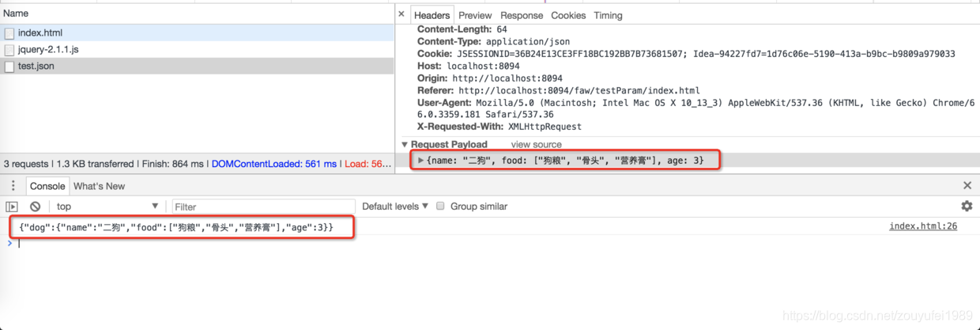This screenshot has height=330, width=980.
Task: Enable the Group similar checkbox
Action: click(441, 207)
